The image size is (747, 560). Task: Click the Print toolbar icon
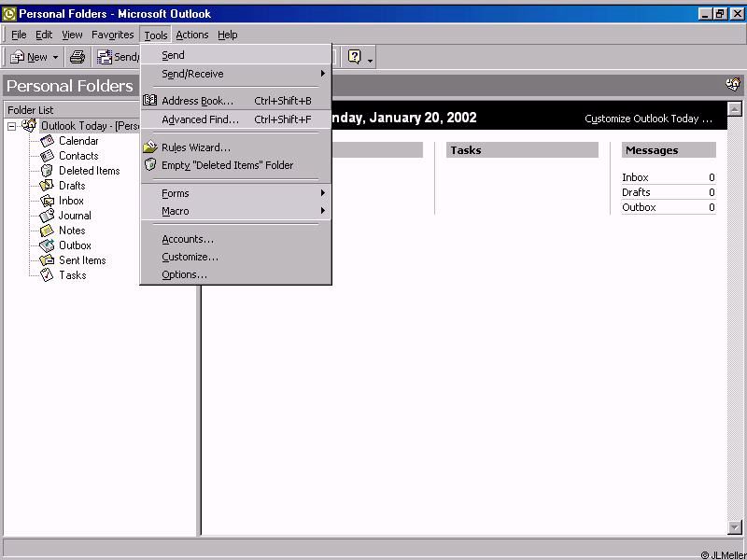coord(78,57)
